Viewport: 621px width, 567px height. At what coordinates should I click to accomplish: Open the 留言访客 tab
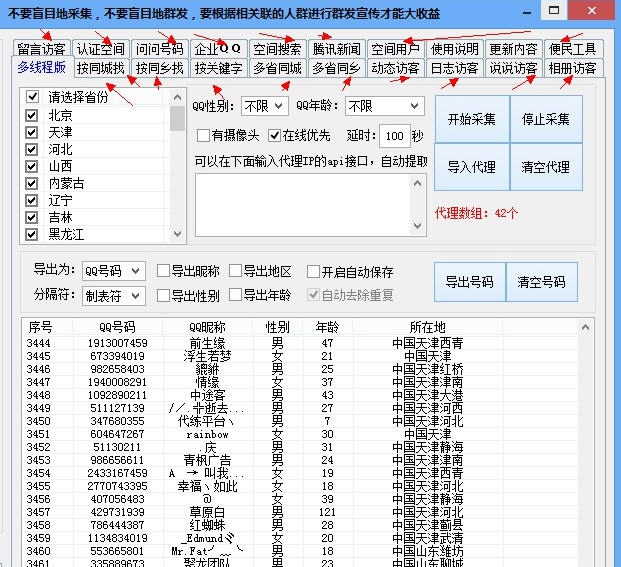pos(42,49)
